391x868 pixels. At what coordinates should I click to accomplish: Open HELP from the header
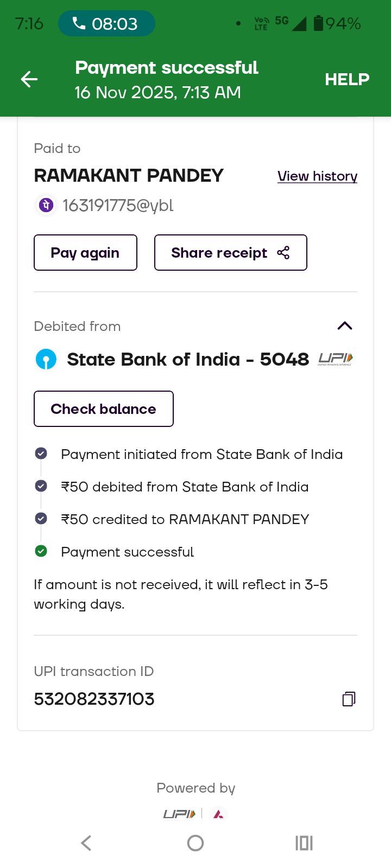click(347, 80)
